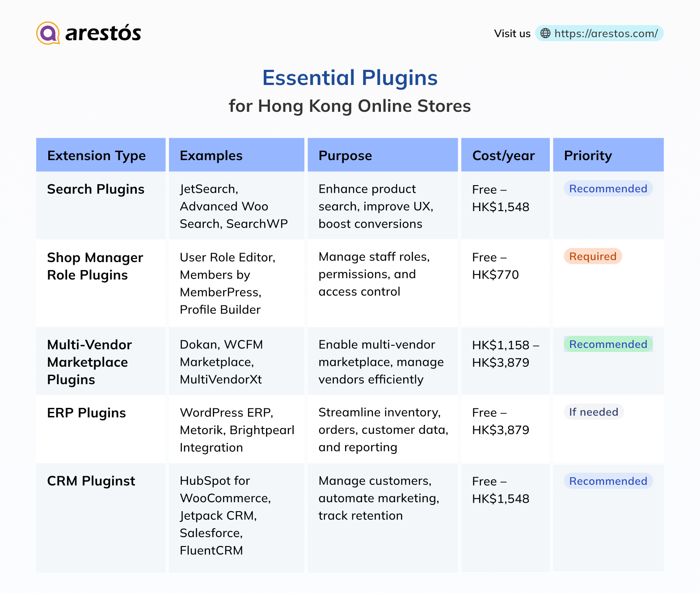Select the Search Plugins row label
Viewport: 700px width, 593px height.
click(x=95, y=189)
